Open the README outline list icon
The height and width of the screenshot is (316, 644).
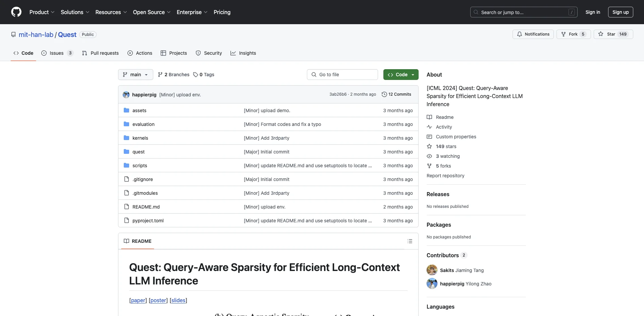tap(410, 241)
